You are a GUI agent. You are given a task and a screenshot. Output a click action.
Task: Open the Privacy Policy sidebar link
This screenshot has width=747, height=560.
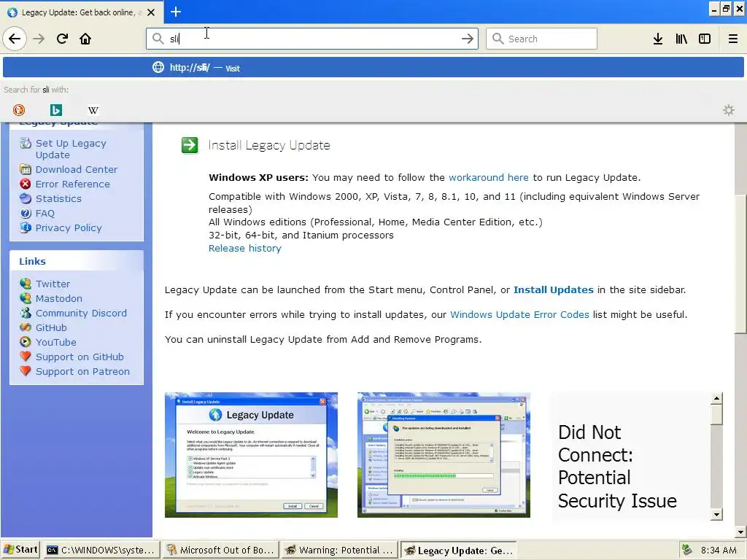69,228
